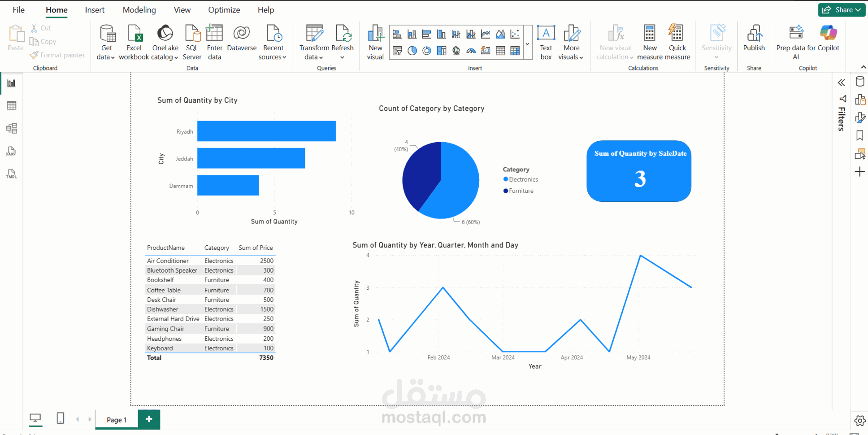
Task: Insert a matrix visual from gallery
Action: [x=515, y=51]
